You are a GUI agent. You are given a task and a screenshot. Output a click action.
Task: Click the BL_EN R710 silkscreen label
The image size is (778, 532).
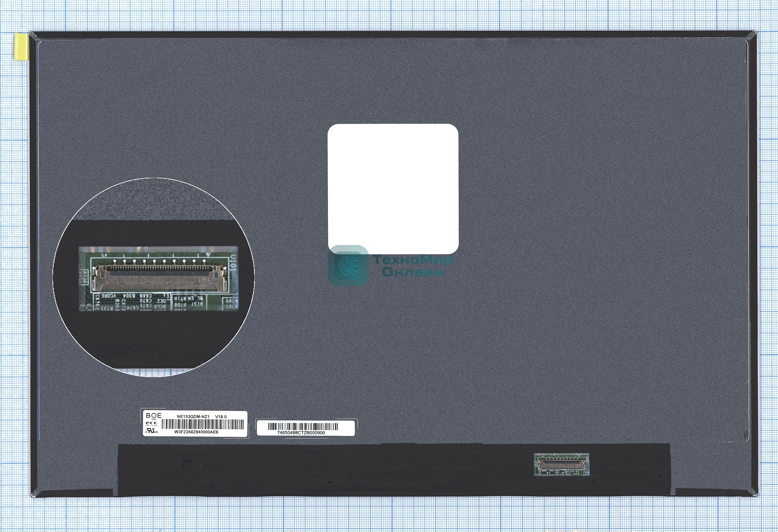click(189, 298)
